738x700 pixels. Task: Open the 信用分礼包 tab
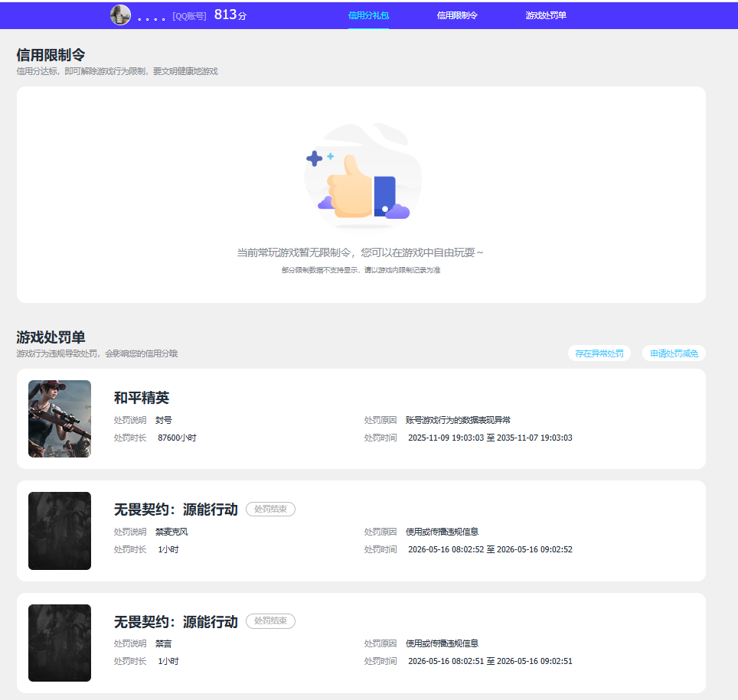368,15
